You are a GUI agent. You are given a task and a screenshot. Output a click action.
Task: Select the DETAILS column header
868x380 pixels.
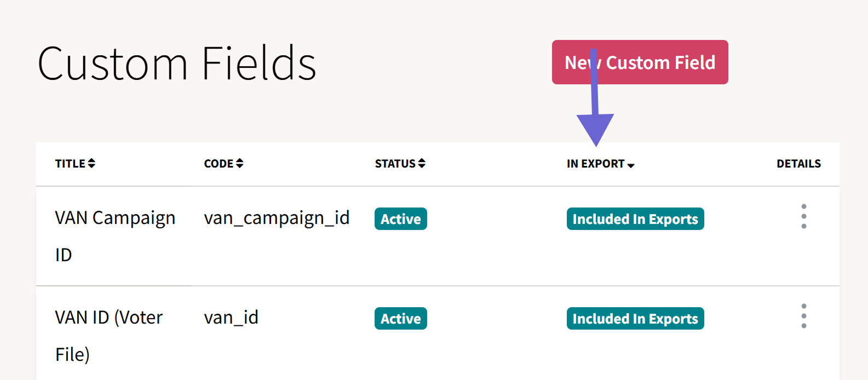point(799,163)
